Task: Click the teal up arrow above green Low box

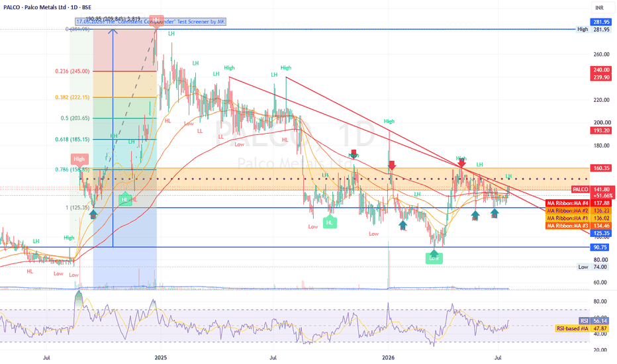Action: click(x=434, y=252)
